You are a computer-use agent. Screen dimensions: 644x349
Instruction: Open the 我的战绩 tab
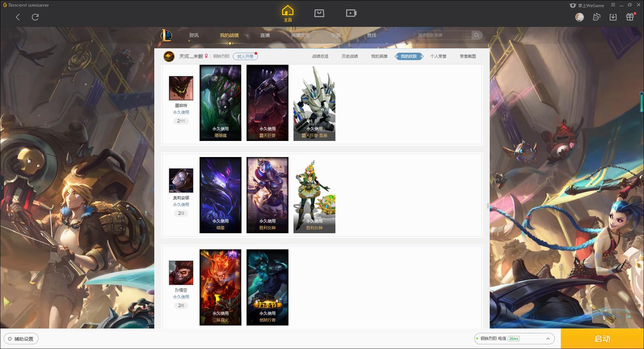229,35
